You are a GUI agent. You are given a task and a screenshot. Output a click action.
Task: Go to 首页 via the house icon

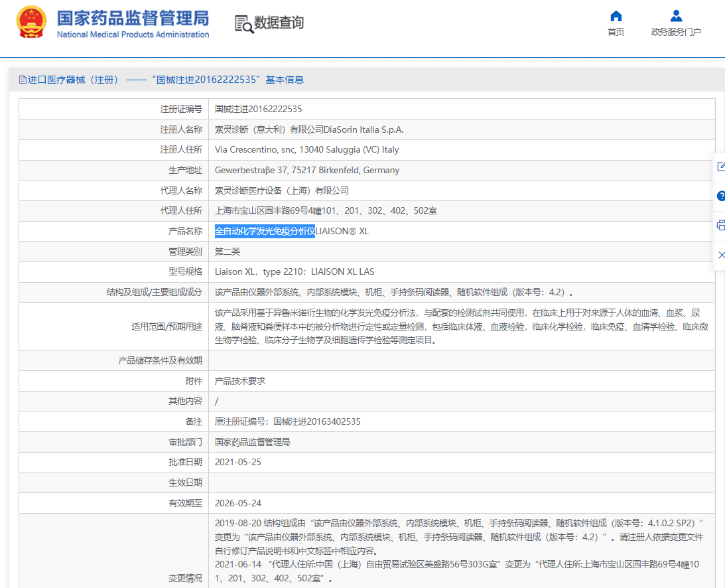point(616,16)
